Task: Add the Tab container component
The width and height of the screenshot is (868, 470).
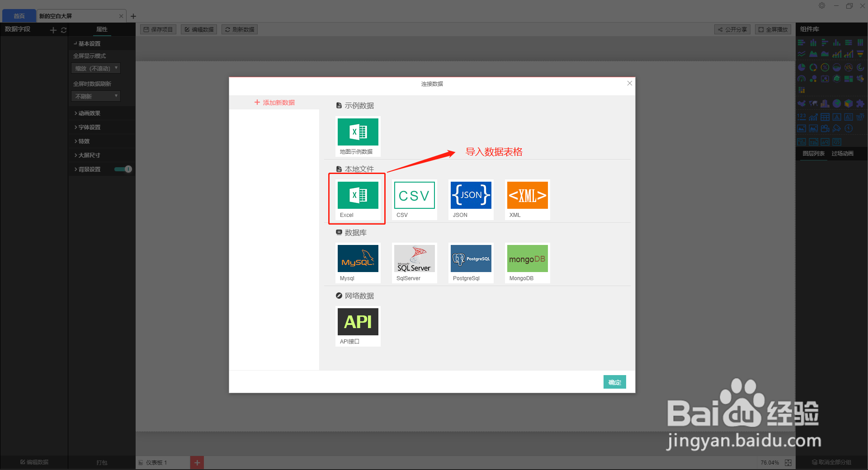Action: pos(813,141)
